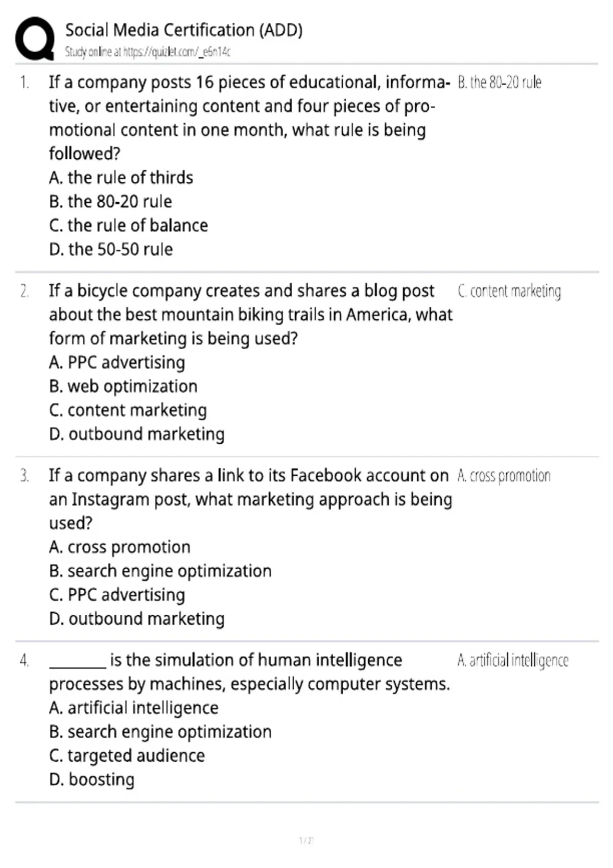The height and width of the screenshot is (868, 613).
Task: Click the question number 2 marker
Action: [24, 291]
